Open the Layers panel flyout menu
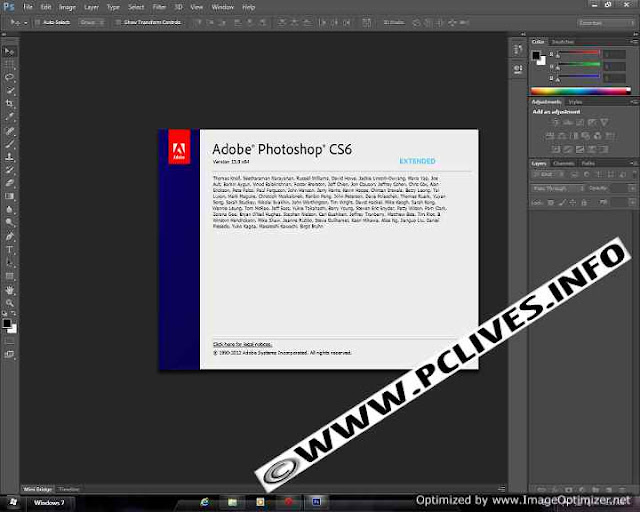The width and height of the screenshot is (640, 512). click(634, 163)
